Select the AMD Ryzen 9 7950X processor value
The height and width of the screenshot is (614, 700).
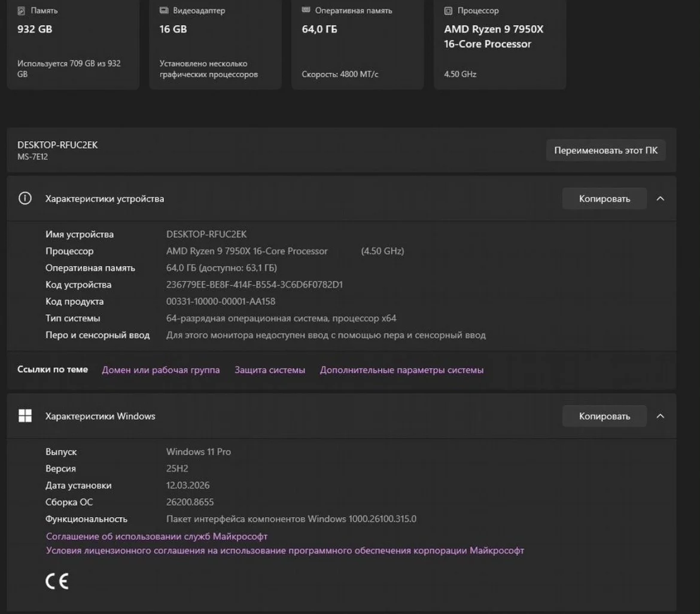click(247, 251)
